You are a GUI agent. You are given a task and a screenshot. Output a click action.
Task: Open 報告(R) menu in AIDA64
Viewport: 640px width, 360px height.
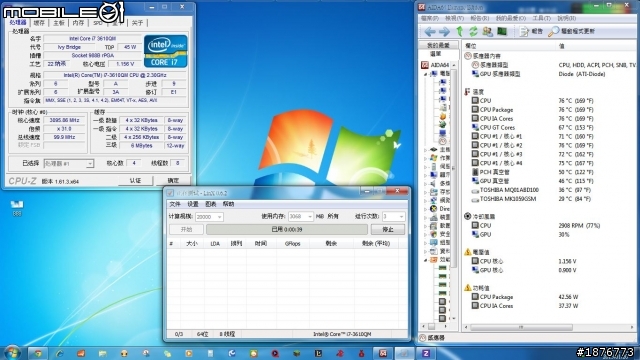480,18
